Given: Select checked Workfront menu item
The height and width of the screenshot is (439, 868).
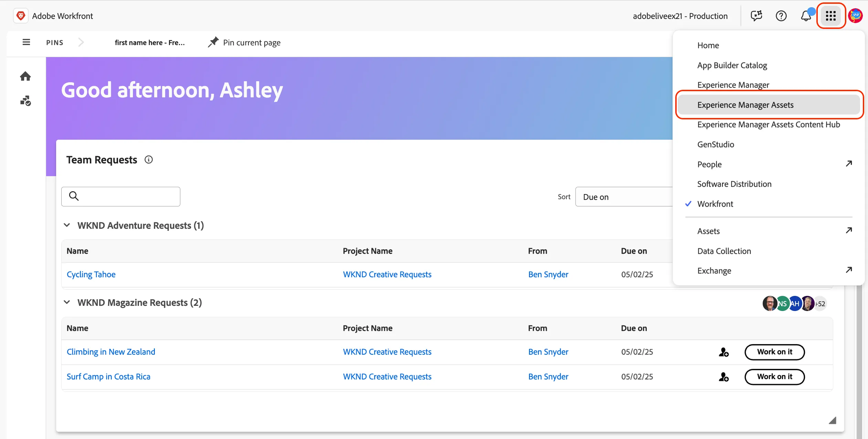Looking at the screenshot, I should 715,204.
